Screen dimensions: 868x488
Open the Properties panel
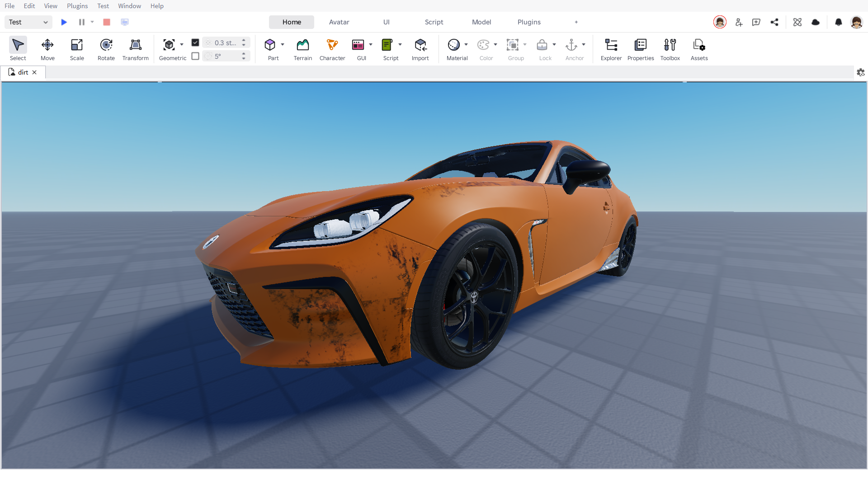pos(641,49)
